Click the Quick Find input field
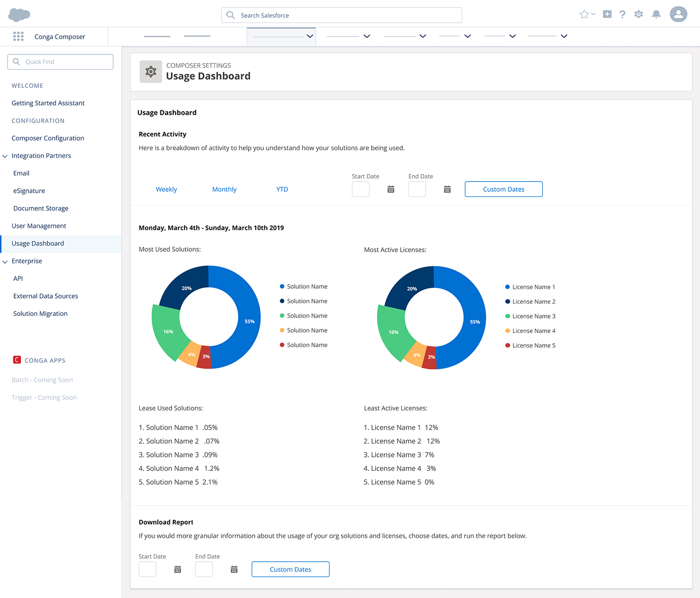Image resolution: width=700 pixels, height=598 pixels. (60, 62)
